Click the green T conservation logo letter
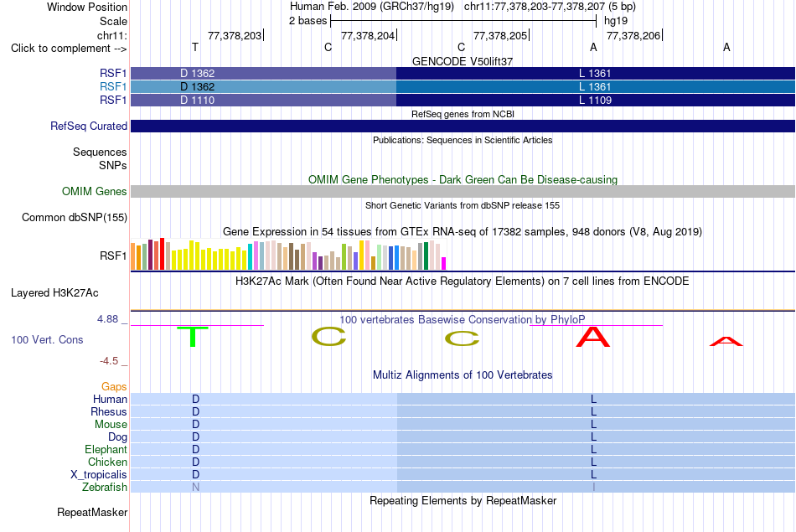Viewport: 796px width, 532px height. 193,337
